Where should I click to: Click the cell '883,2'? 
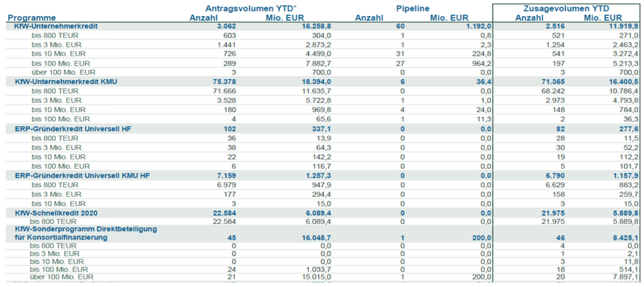[629, 185]
